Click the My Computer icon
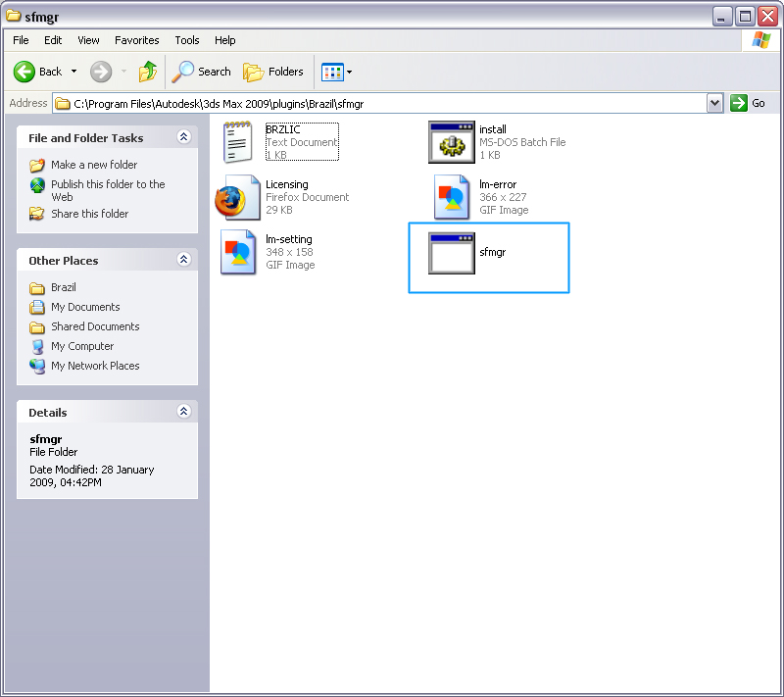784x697 pixels. pyautogui.click(x=37, y=346)
